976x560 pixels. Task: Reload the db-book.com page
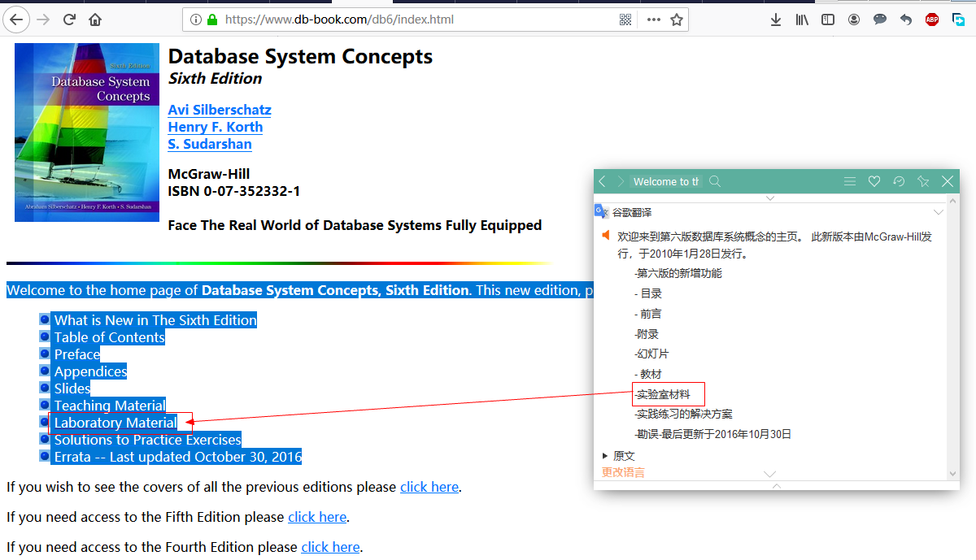pos(69,20)
